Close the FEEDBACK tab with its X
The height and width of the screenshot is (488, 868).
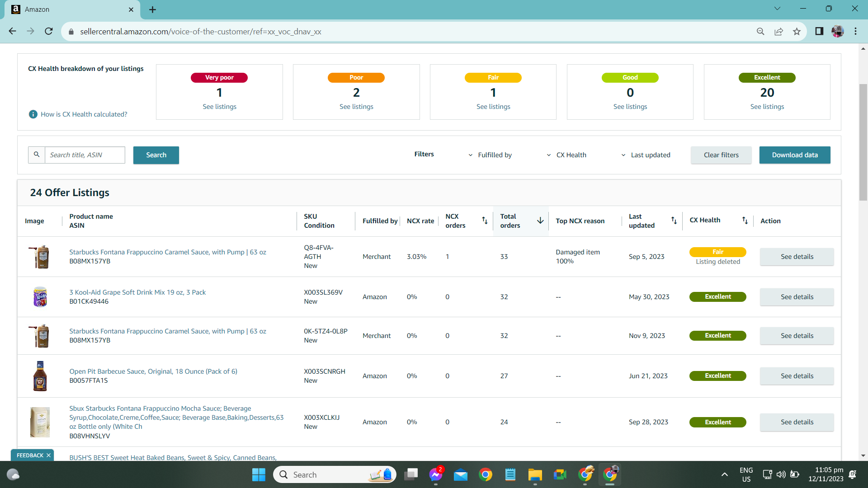coord(49,455)
